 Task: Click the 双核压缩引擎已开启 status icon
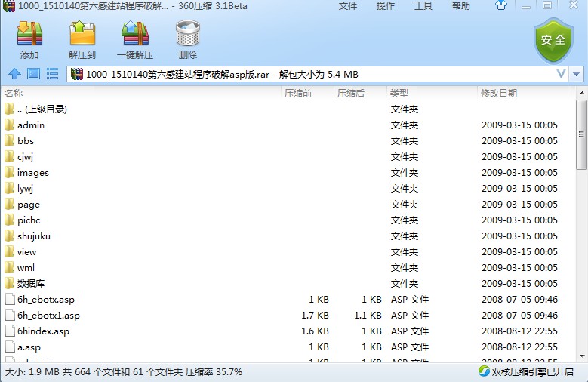[483, 371]
